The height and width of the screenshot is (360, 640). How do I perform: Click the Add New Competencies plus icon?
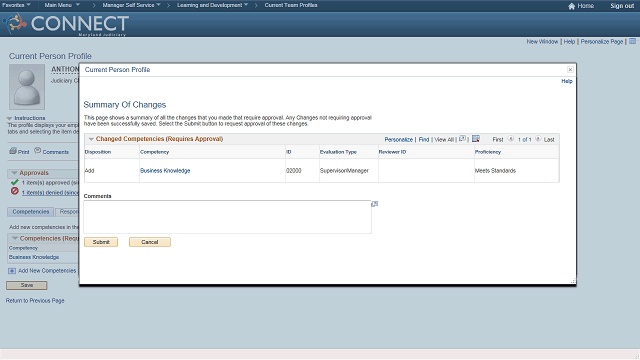coord(12,271)
